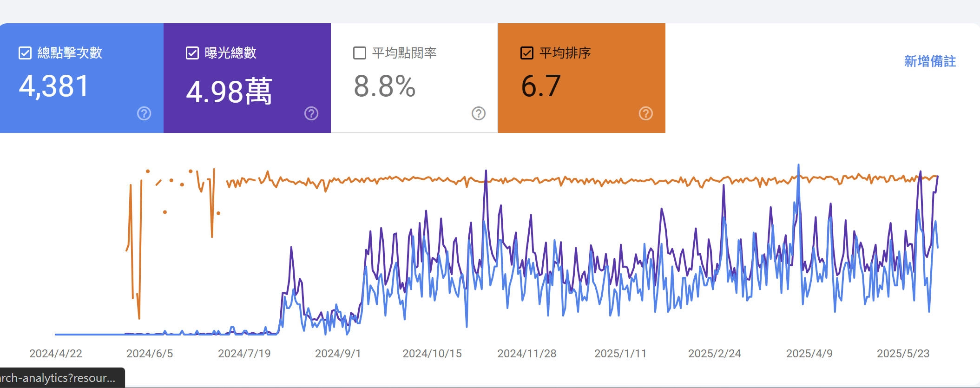Select the 8.8% average CTR value
The width and height of the screenshot is (980, 388).
pyautogui.click(x=384, y=86)
